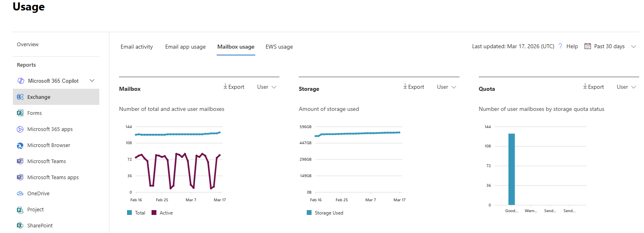644x233 pixels.
Task: Open the Past 30 days date range dropdown
Action: tap(610, 47)
